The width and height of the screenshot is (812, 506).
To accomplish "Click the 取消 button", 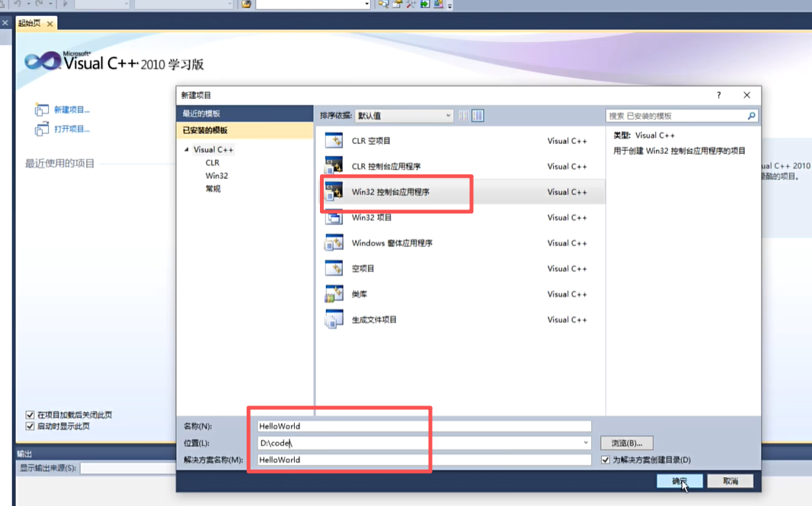I will point(730,481).
